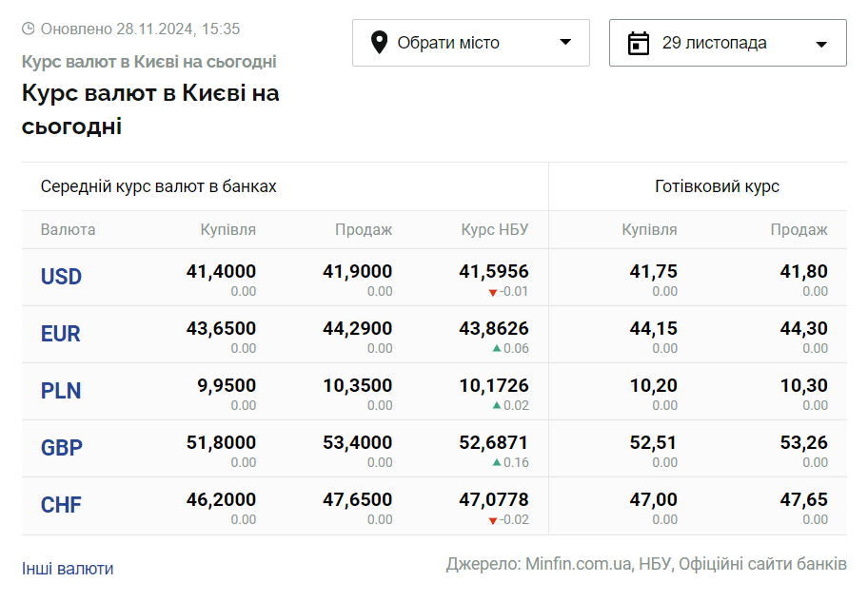Click the Оновлено 28.11.2024, 15:35 timestamp

coord(141,29)
